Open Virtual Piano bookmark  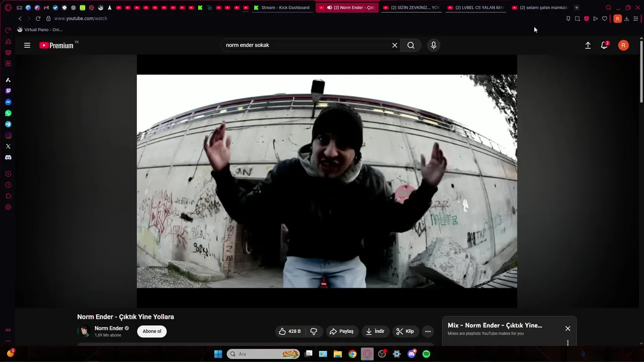click(x=40, y=30)
